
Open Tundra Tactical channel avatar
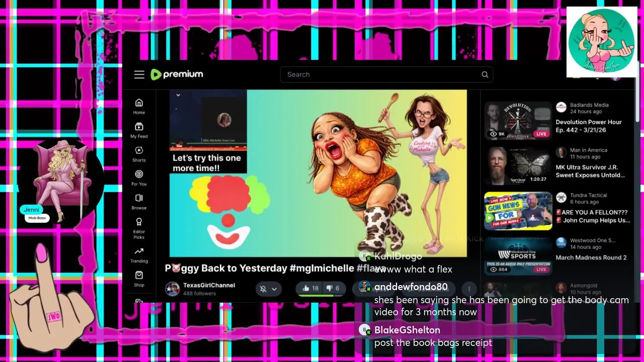[x=561, y=198]
